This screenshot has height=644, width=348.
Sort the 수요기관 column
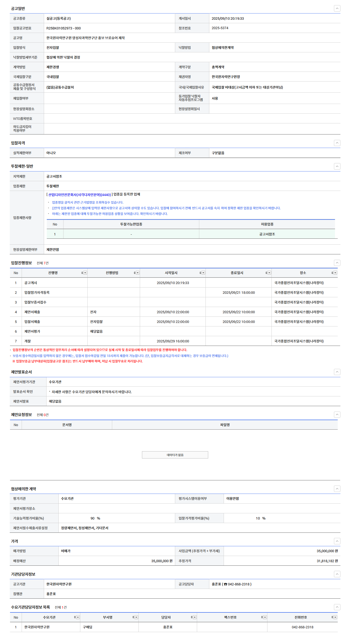click(75, 617)
